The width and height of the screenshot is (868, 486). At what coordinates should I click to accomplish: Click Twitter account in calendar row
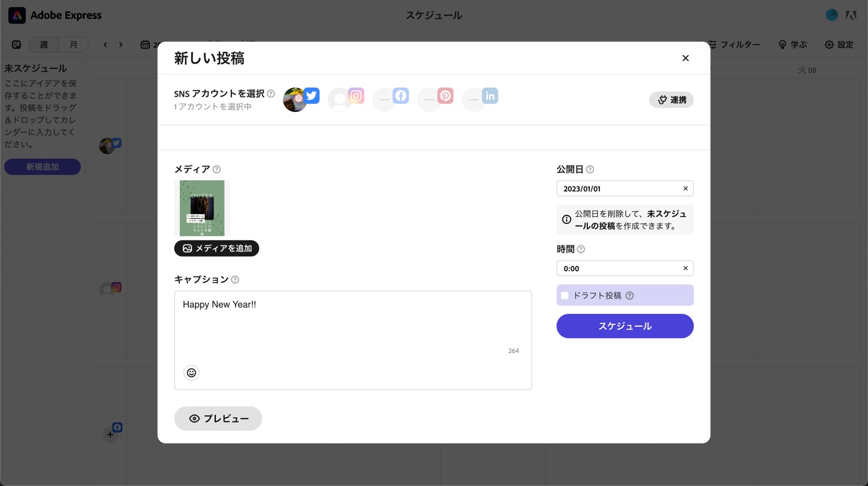110,145
